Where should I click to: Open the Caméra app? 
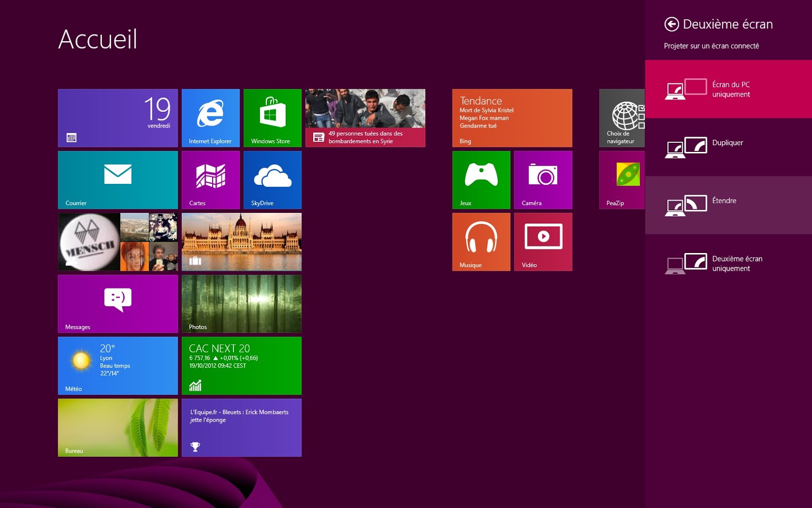pyautogui.click(x=543, y=179)
